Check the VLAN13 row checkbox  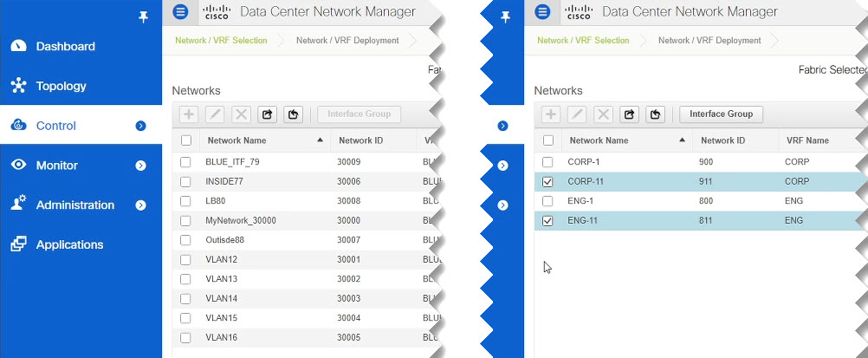coord(185,279)
